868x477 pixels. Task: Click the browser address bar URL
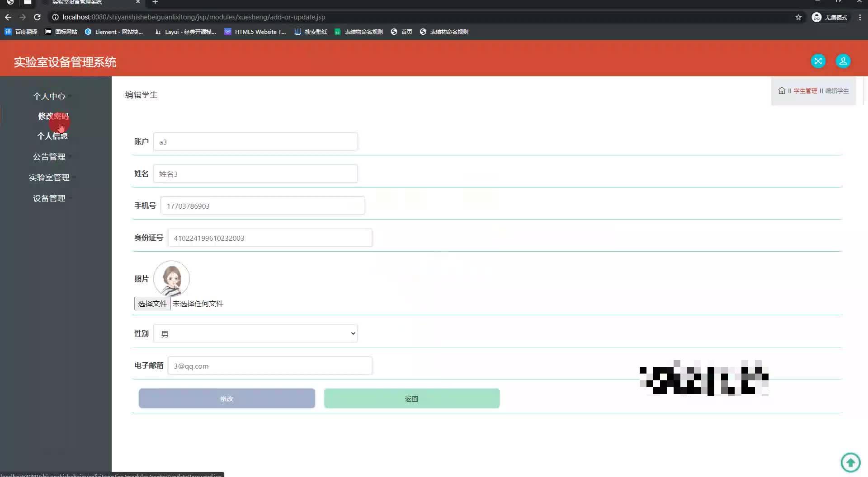tap(194, 17)
